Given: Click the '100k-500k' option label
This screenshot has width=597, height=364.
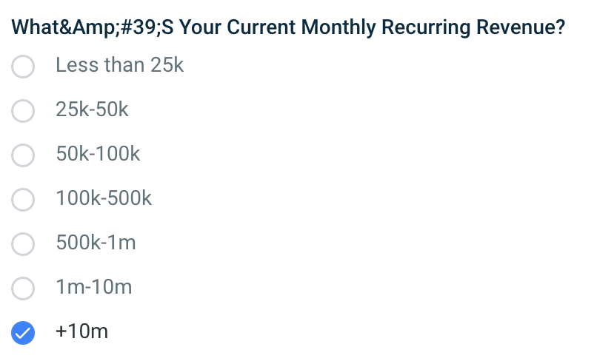Looking at the screenshot, I should pos(104,198).
